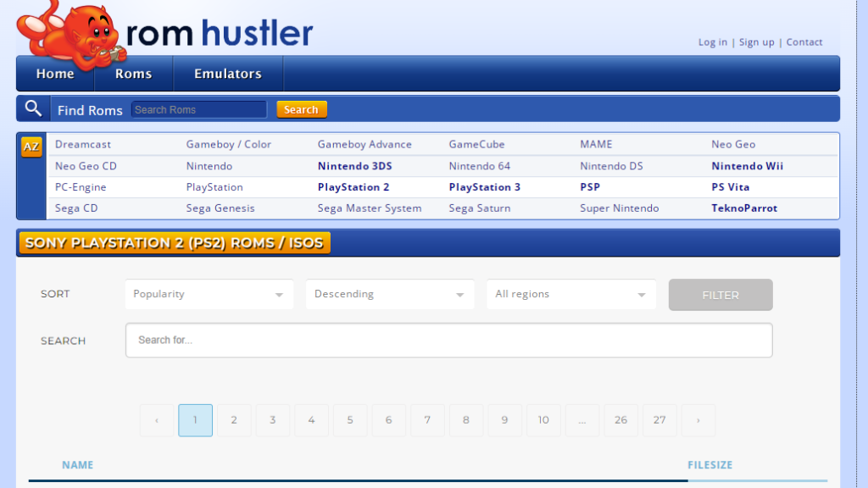Image resolution: width=868 pixels, height=488 pixels.
Task: Click the Log in link
Action: [x=712, y=42]
